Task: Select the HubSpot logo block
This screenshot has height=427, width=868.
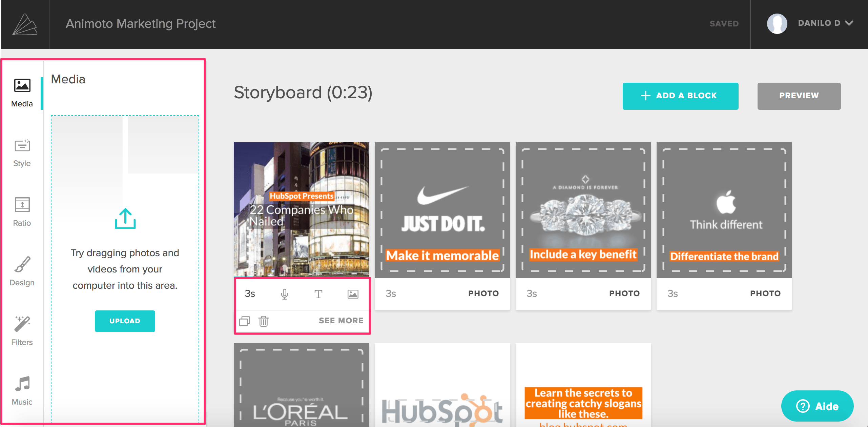Action: 442,385
